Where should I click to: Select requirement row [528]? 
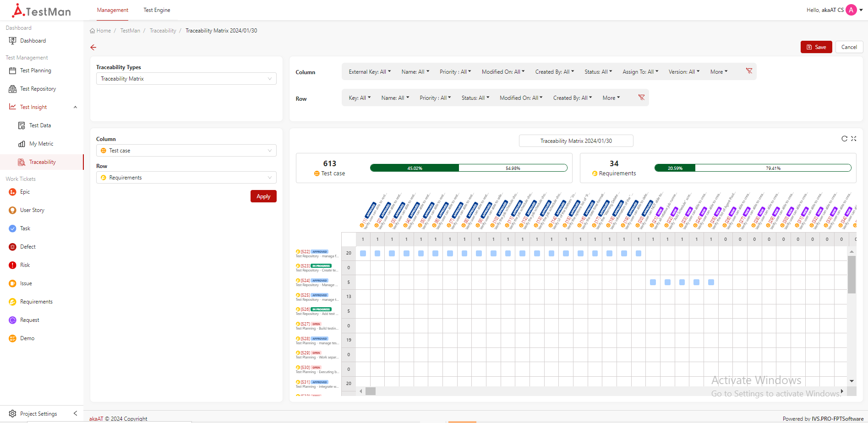point(317,341)
